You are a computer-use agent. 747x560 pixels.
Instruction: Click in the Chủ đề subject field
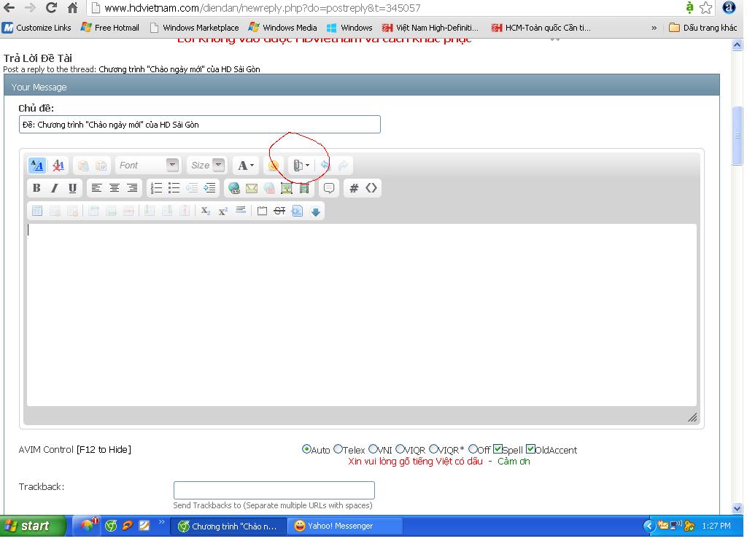pos(200,124)
